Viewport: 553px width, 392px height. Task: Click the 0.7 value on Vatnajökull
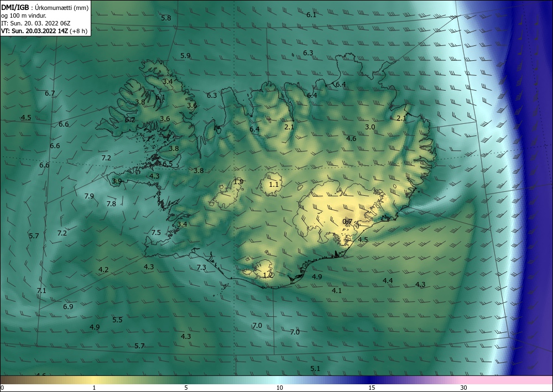pyautogui.click(x=347, y=222)
